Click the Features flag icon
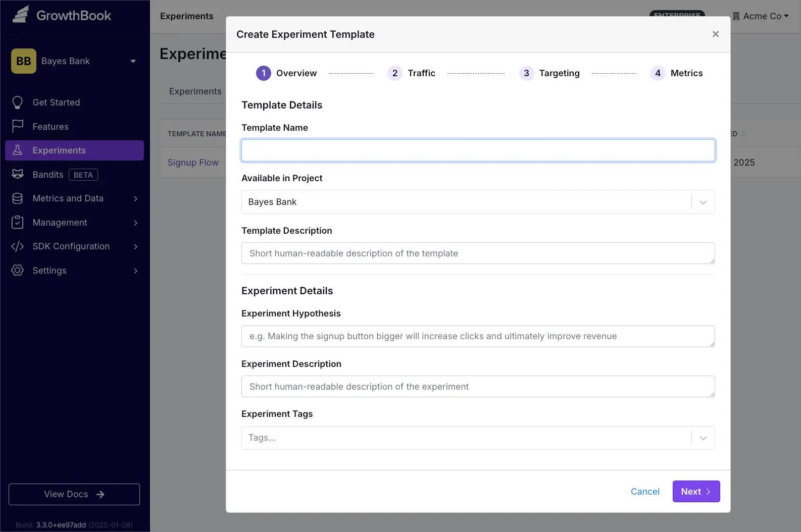This screenshot has width=801, height=532. pos(18,126)
